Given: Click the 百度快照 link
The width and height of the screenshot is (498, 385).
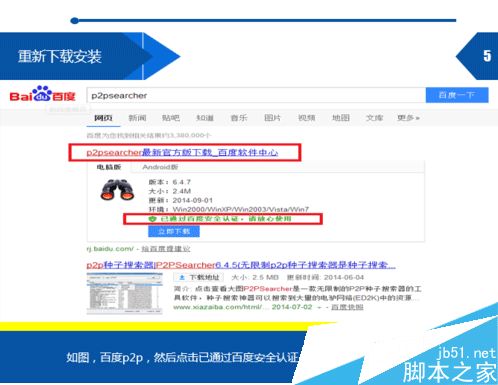Looking at the screenshot, I should click(347, 307).
